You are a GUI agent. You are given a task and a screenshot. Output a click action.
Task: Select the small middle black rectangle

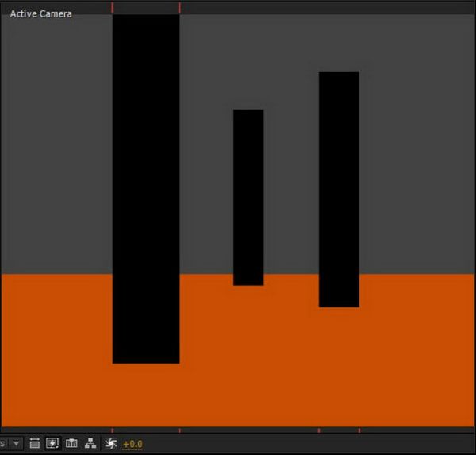coord(248,197)
